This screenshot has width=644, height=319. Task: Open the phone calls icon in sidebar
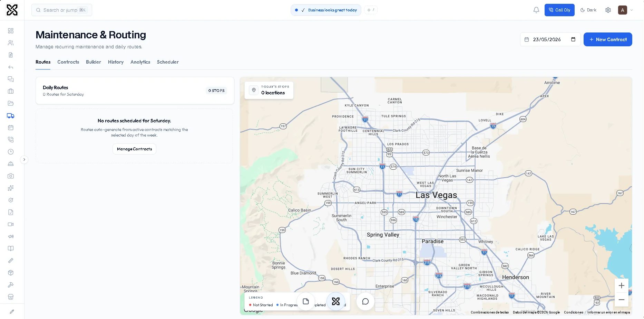(x=11, y=140)
